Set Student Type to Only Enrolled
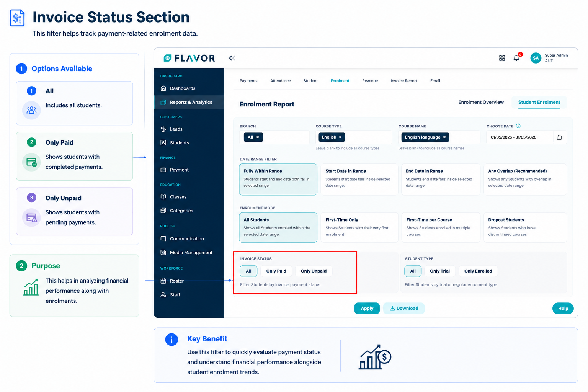Image resolution: width=588 pixels, height=392 pixels. click(478, 271)
